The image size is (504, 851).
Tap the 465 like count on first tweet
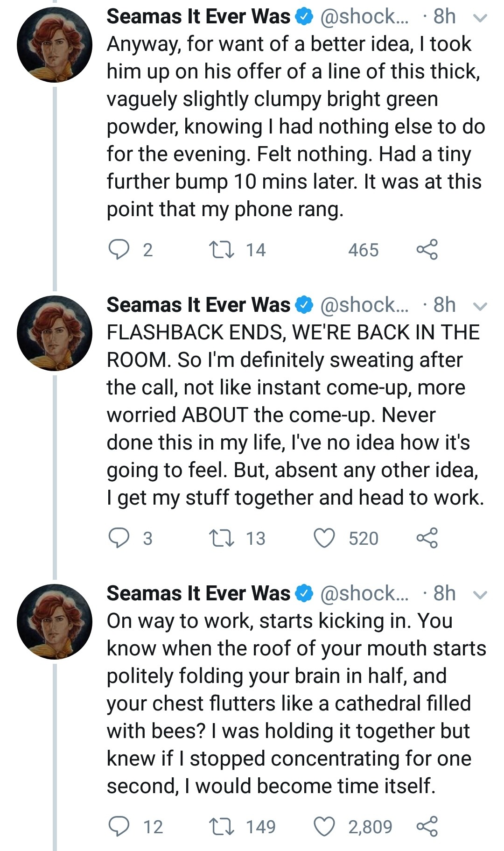(x=363, y=250)
